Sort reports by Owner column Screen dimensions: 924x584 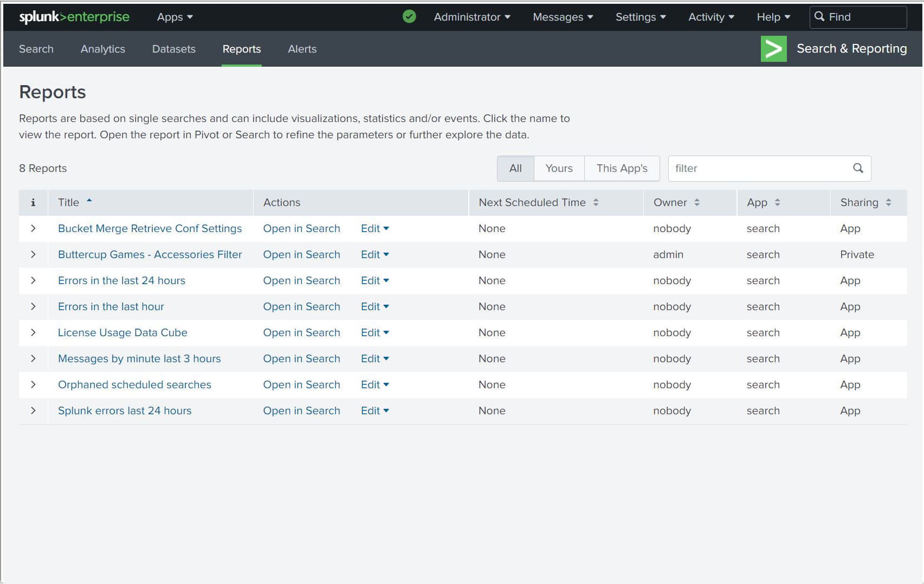pos(697,202)
